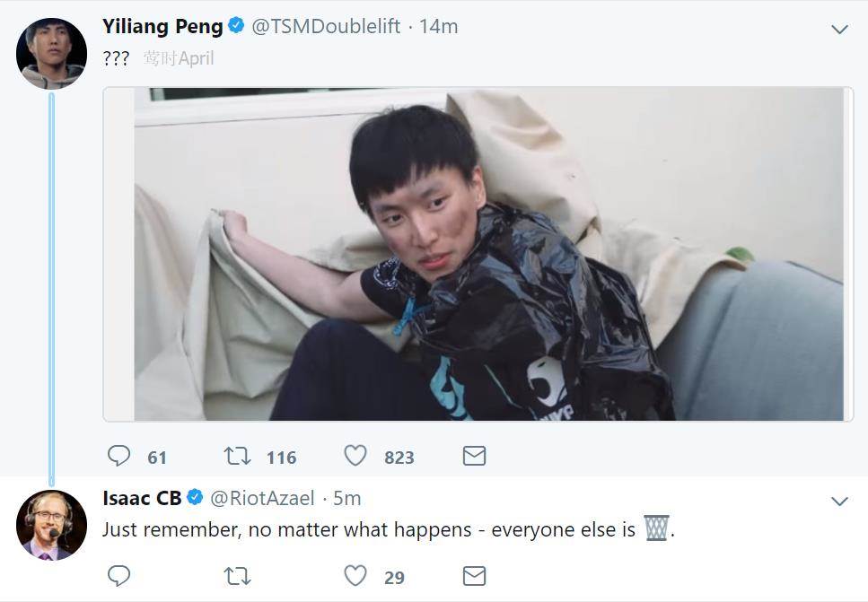Reply to Isaac CB's tweet

118,576
